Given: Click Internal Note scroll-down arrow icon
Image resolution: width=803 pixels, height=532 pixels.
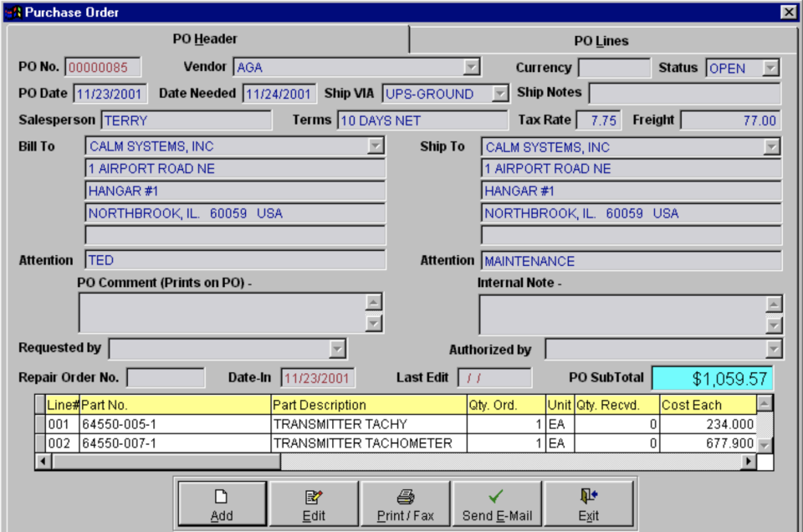Looking at the screenshot, I should click(772, 325).
